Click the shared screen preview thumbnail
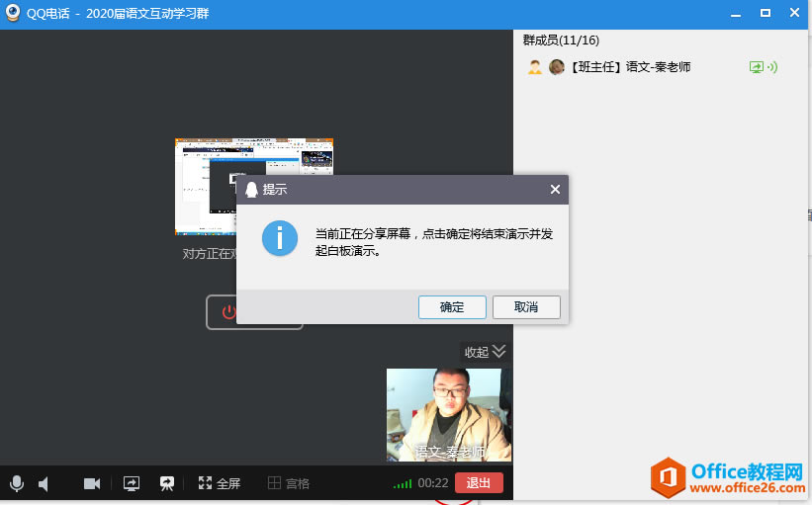Image resolution: width=812 pixels, height=505 pixels. [x=254, y=186]
